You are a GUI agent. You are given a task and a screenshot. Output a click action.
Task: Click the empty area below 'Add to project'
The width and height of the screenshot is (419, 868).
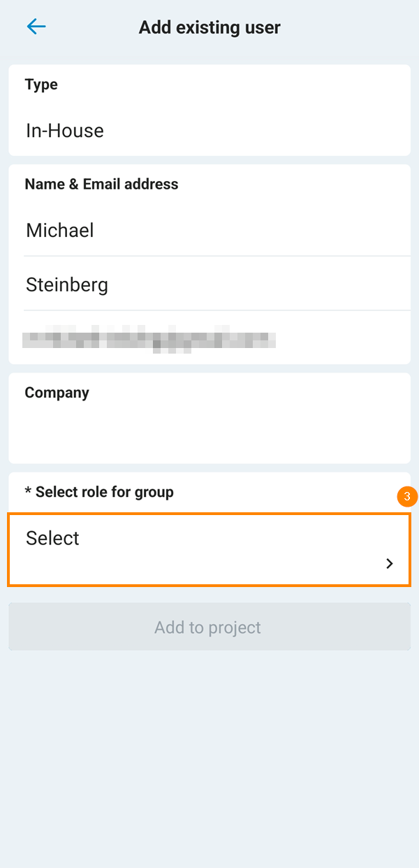click(209, 755)
